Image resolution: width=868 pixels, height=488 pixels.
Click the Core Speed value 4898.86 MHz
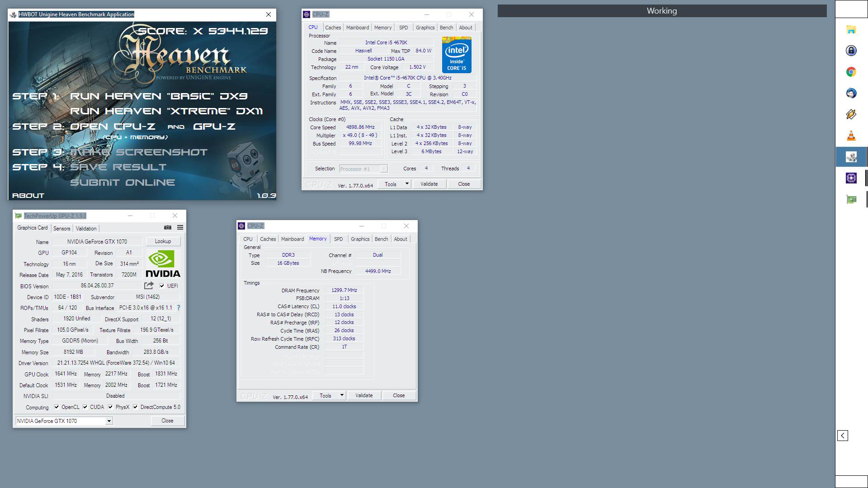pyautogui.click(x=360, y=127)
